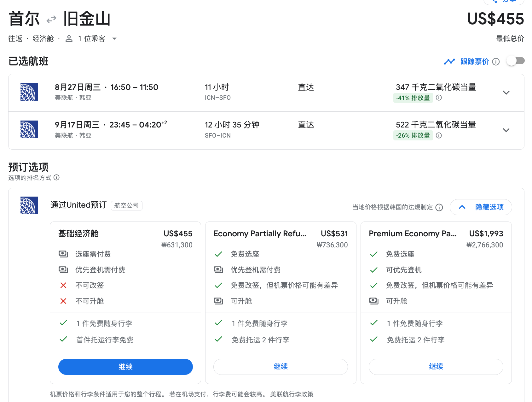
Task: Click checkmark beside Economy 免费托运 2 件行李
Action: tap(218, 339)
